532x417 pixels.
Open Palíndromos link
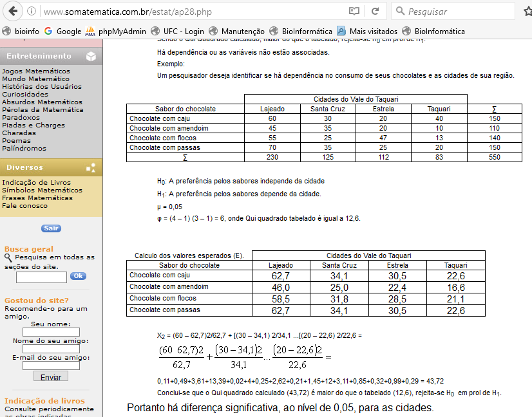click(x=24, y=149)
